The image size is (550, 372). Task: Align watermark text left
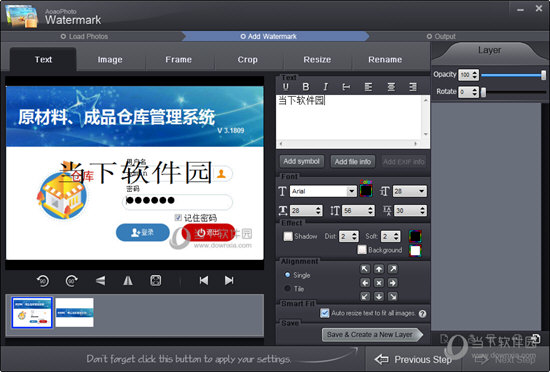click(368, 87)
